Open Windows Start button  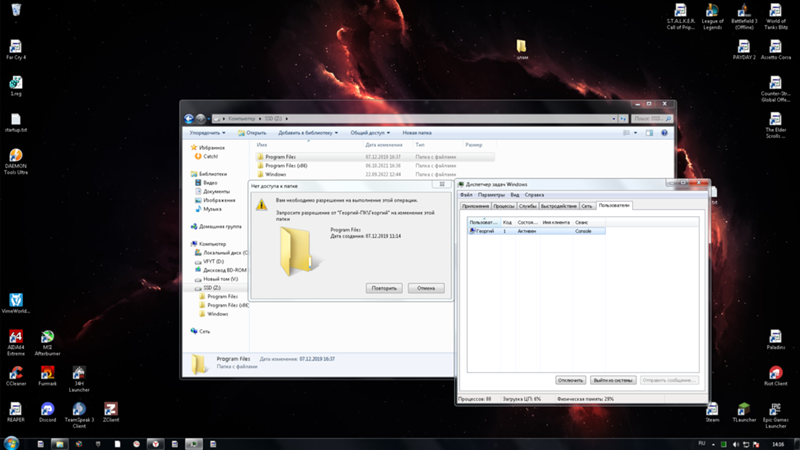point(11,443)
